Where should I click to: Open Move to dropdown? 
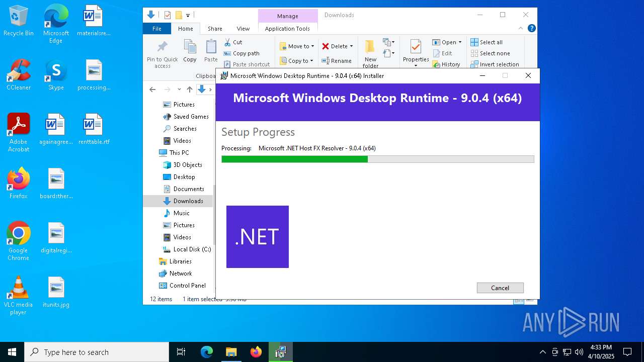[x=297, y=46]
